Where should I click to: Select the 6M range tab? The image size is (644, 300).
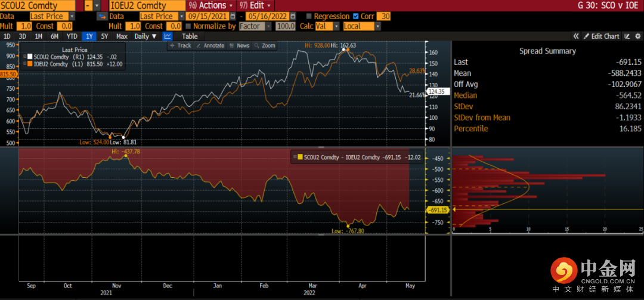(55, 36)
